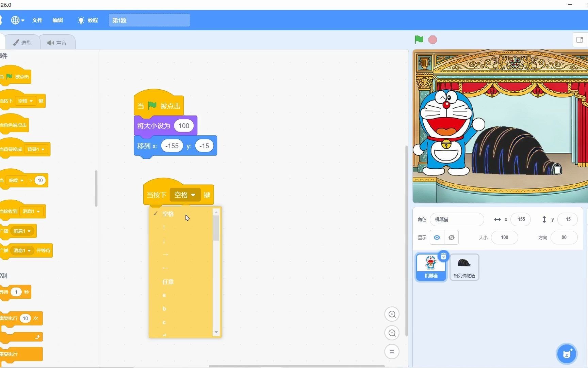588x368 pixels.
Task: Choose 空格 in the key dropdown list
Action: click(181, 214)
